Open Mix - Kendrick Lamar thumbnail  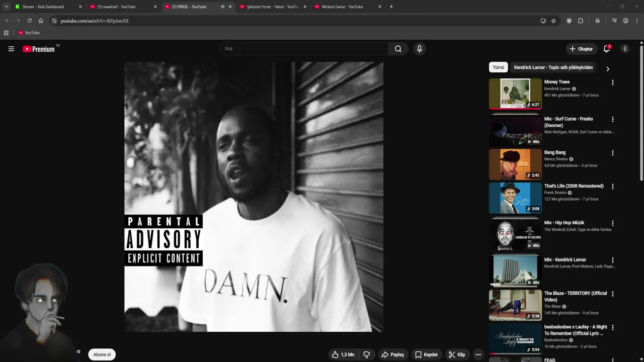pyautogui.click(x=515, y=271)
